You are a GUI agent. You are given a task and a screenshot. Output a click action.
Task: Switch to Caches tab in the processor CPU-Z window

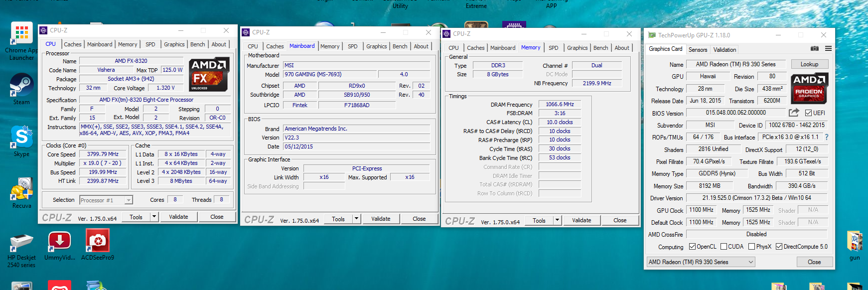click(x=73, y=44)
